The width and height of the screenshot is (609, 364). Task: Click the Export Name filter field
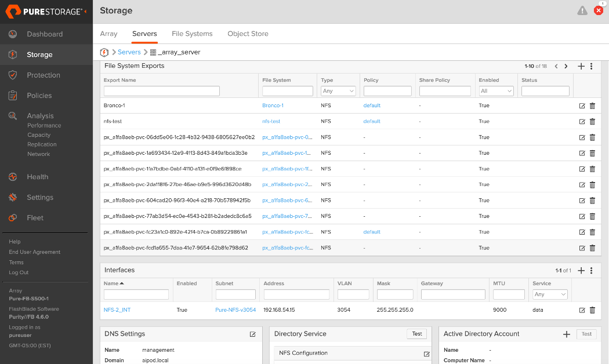[x=162, y=91]
